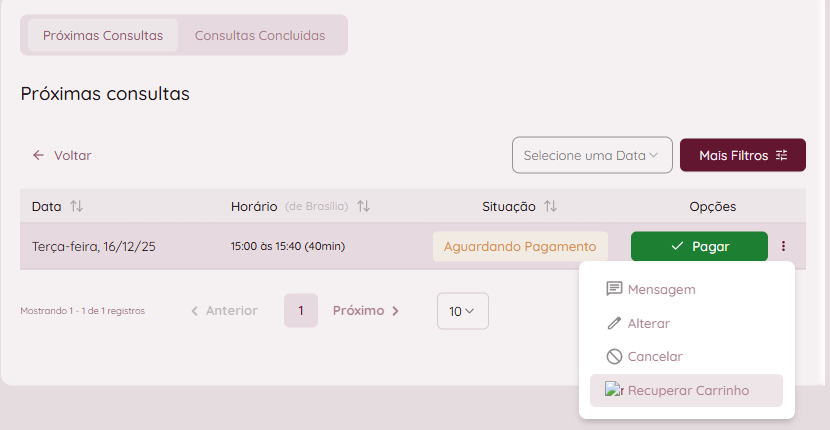Click the Alterar pencil icon

point(615,323)
